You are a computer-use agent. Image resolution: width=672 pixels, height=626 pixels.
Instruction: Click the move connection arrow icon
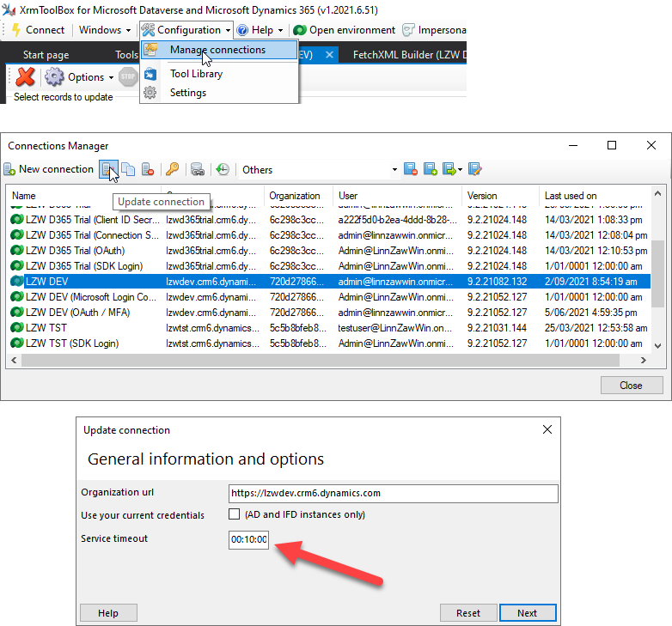coord(449,169)
